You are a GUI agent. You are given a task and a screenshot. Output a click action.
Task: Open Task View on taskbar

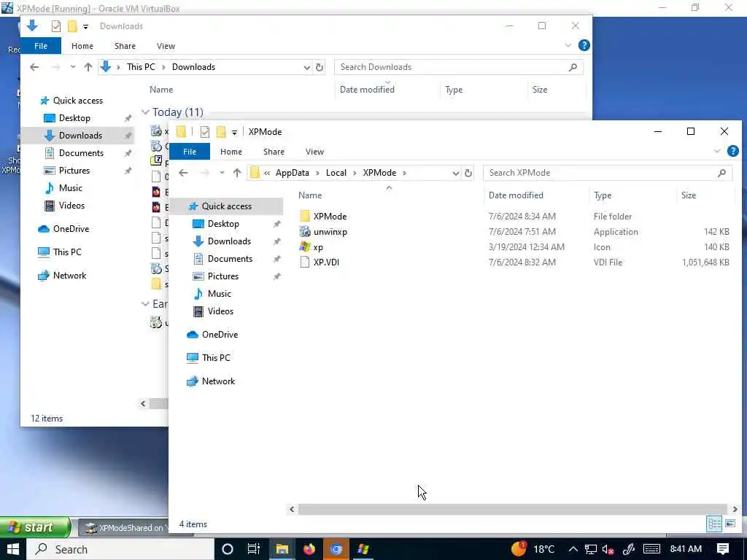click(x=254, y=549)
